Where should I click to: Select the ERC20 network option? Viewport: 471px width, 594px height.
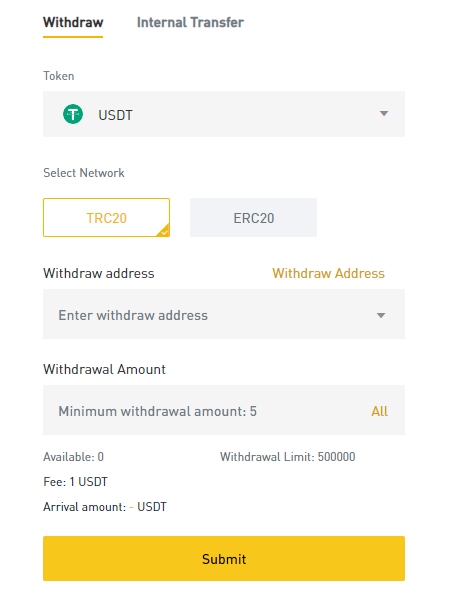click(253, 218)
